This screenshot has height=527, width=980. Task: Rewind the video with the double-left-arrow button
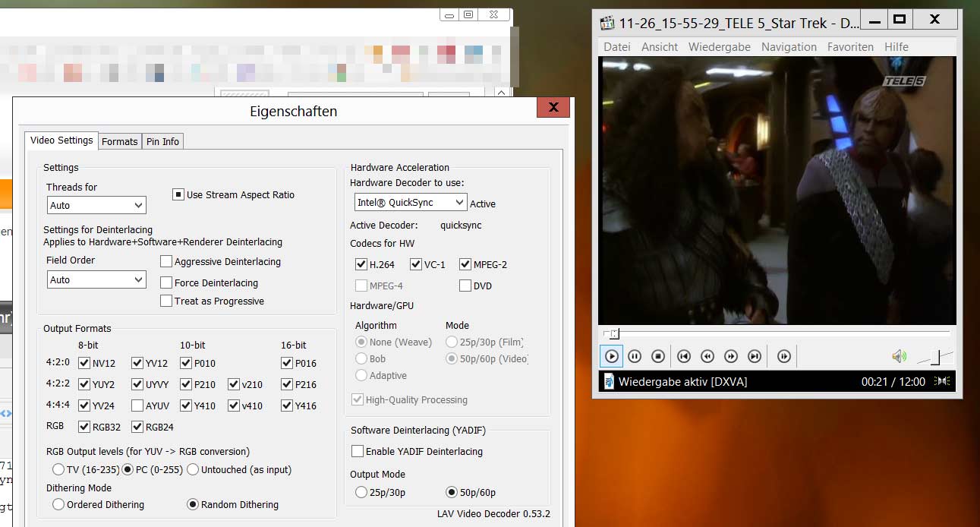707,356
